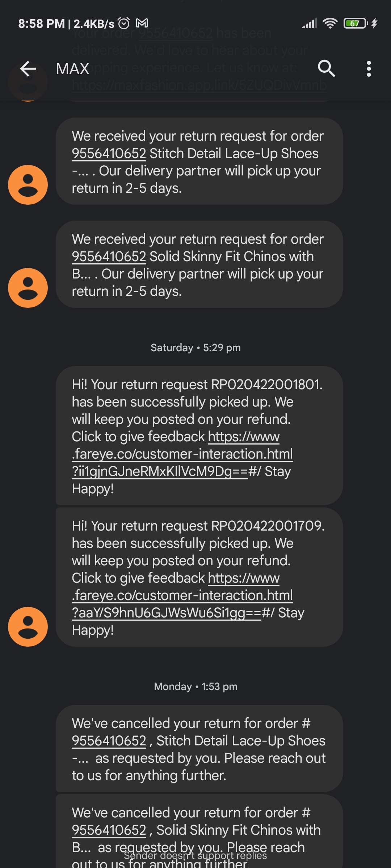Tap order number in cancelled Lace-Up Shoes message

point(109,741)
